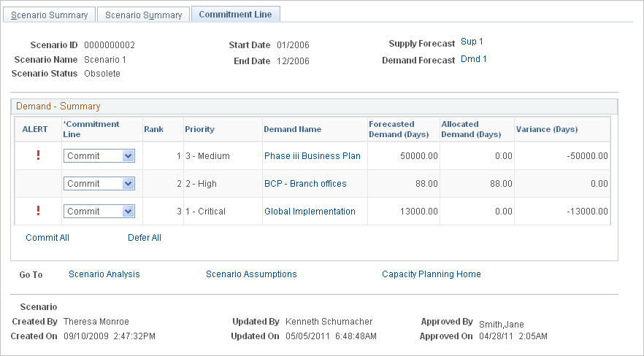The height and width of the screenshot is (356, 644).
Task: Open the Dmd 1 demand forecast link
Action: [x=474, y=59]
